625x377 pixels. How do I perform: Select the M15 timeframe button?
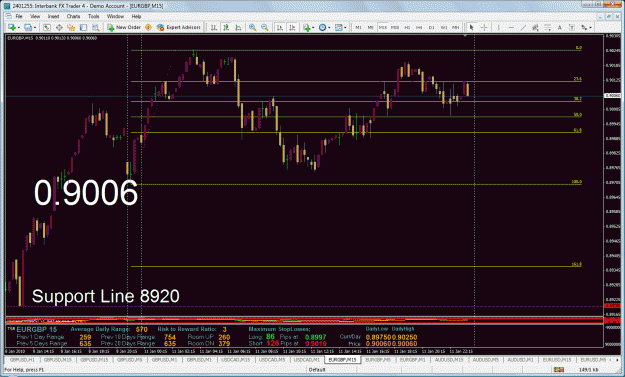click(383, 27)
